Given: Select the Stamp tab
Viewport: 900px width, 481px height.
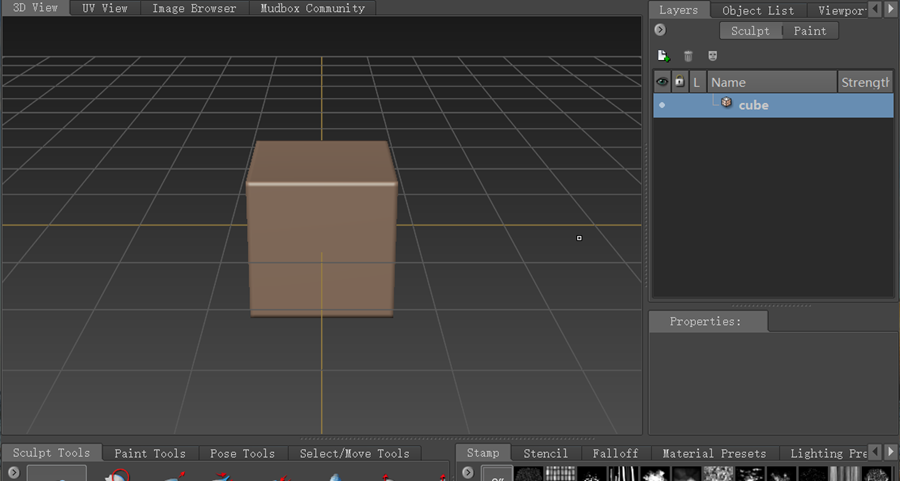Looking at the screenshot, I should pos(483,452).
